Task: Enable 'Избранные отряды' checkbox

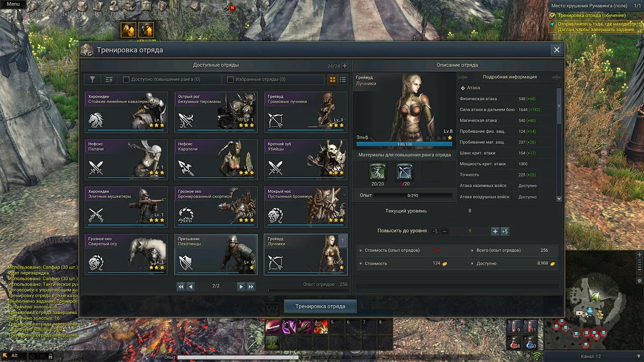Action: [231, 79]
